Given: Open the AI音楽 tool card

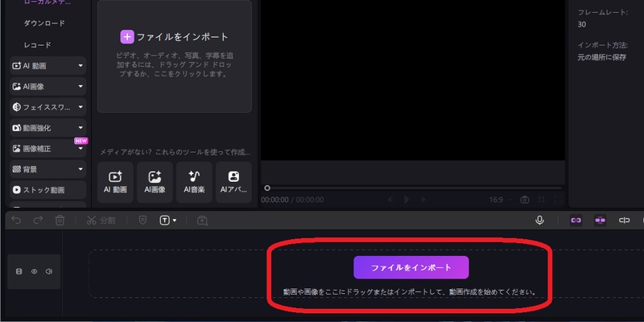Looking at the screenshot, I should 194,182.
